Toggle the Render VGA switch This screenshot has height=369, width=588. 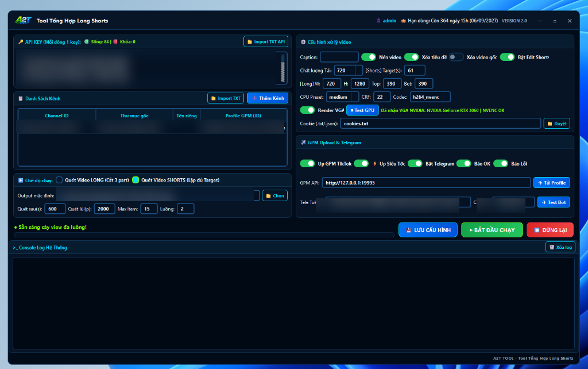pos(307,110)
